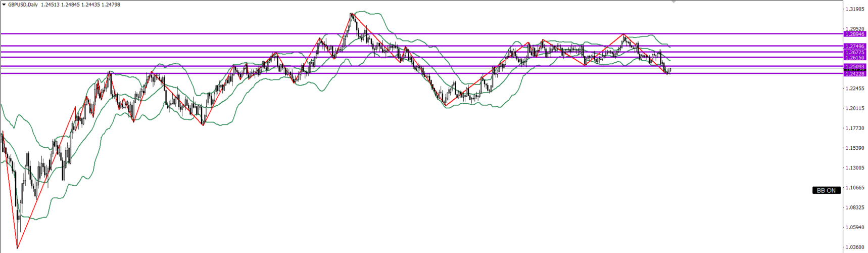Select the purple 1.24228 price level tag
Screen dimensions: 868x253
click(855, 73)
